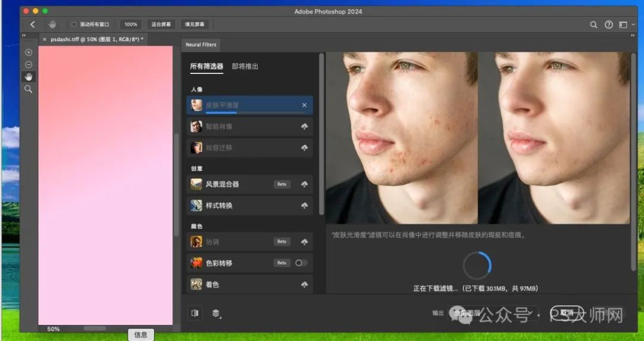Select the Neural Filters panel tab
Viewport: 644px width, 341px height.
pos(201,45)
